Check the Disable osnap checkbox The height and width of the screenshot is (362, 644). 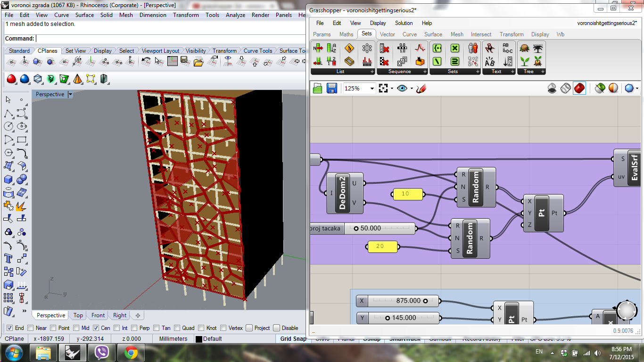(277, 328)
